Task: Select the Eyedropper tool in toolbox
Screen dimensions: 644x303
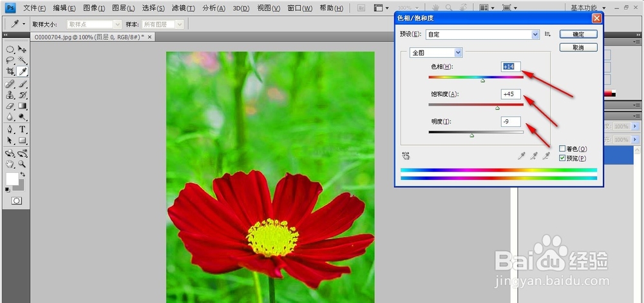Action: pyautogui.click(x=23, y=71)
